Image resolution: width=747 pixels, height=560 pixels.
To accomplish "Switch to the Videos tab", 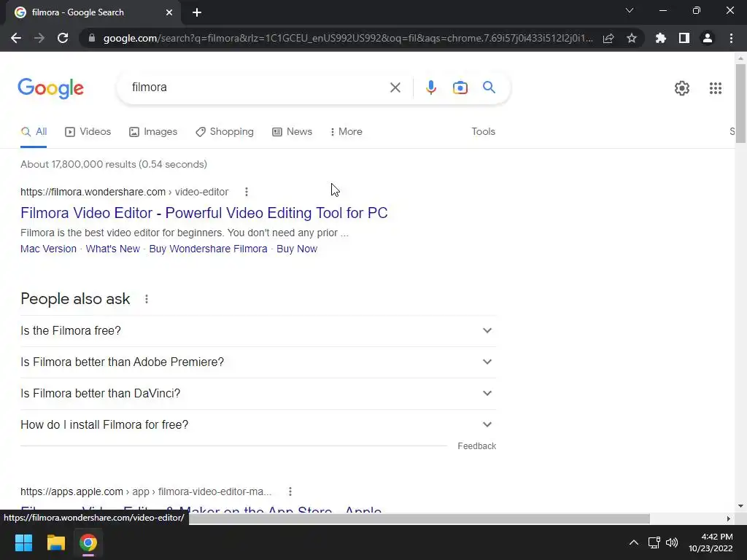I will [88, 132].
